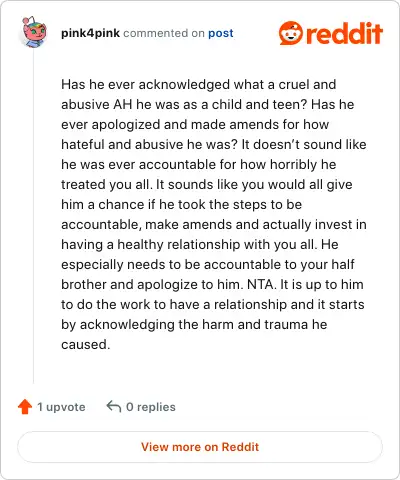Click the vertical comment thread line

click(33, 215)
